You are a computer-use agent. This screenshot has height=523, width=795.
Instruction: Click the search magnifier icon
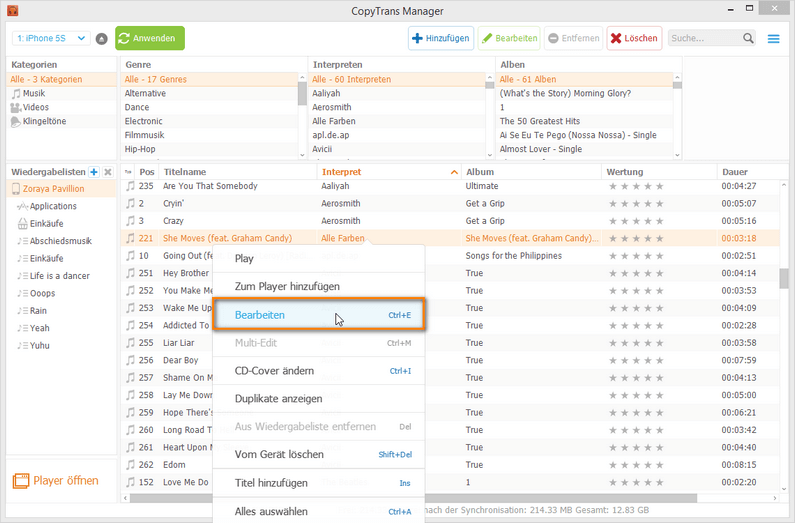pyautogui.click(x=748, y=38)
